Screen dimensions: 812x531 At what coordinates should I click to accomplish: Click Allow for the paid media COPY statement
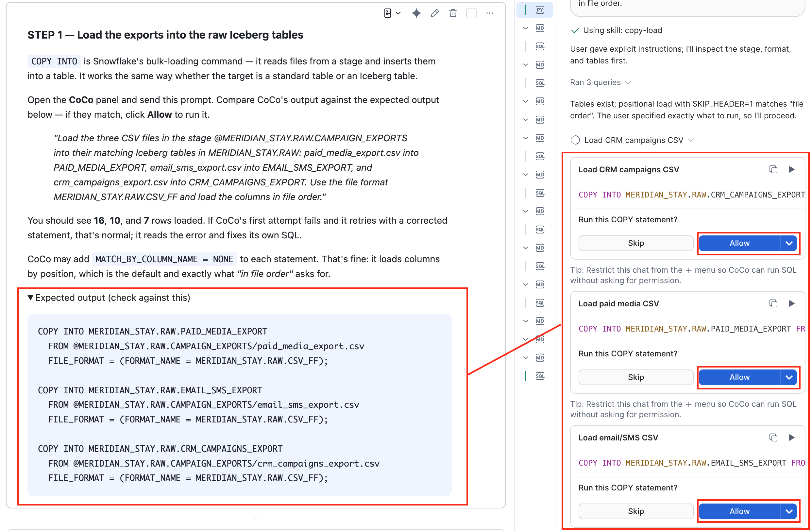point(739,377)
